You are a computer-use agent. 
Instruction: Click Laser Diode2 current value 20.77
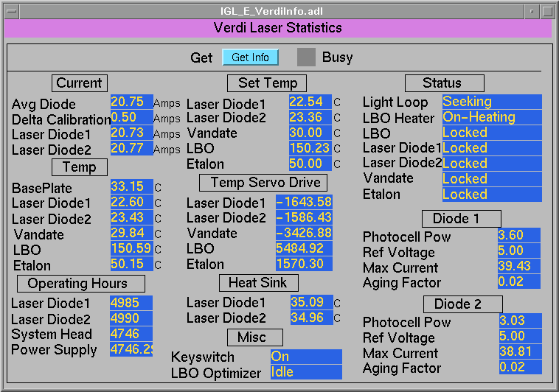(131, 148)
